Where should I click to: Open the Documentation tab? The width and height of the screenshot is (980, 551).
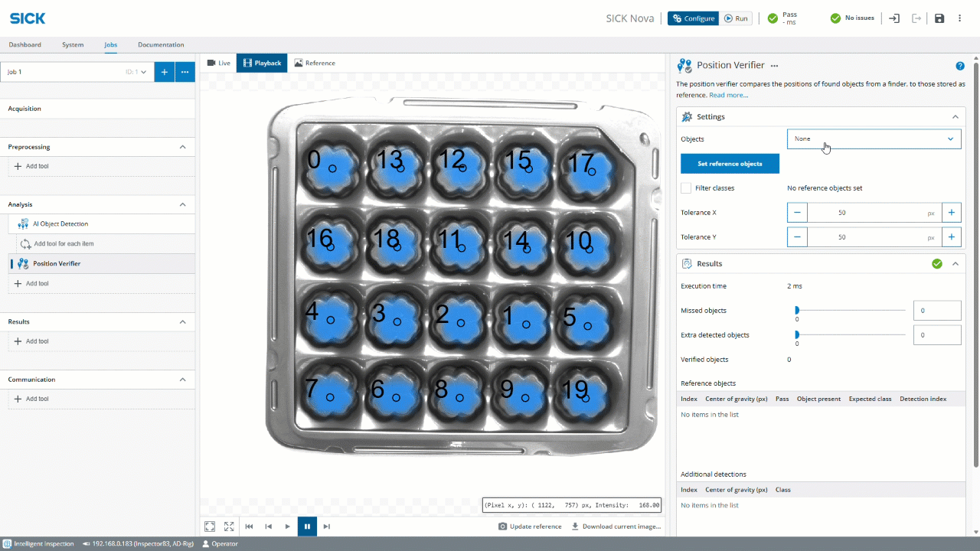161,44
